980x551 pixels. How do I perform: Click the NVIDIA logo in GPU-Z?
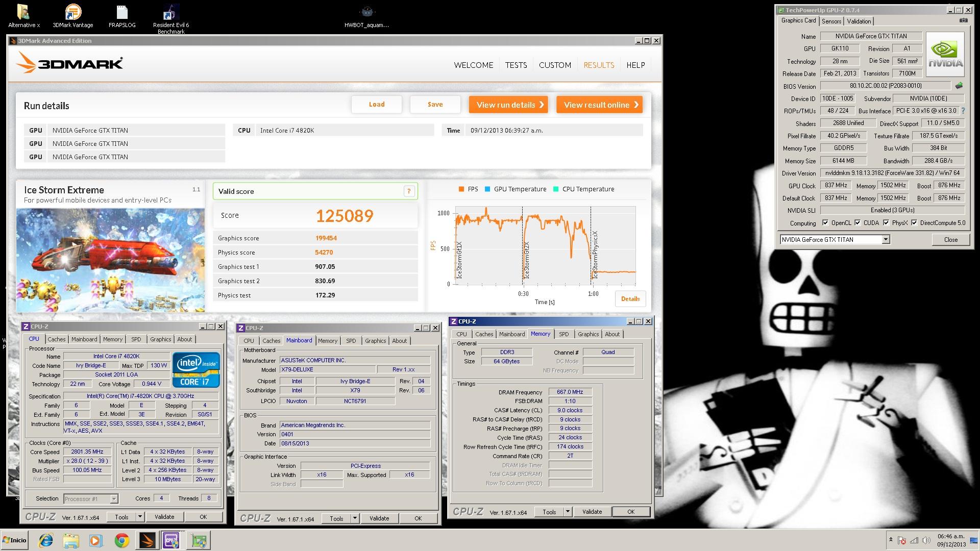coord(945,55)
